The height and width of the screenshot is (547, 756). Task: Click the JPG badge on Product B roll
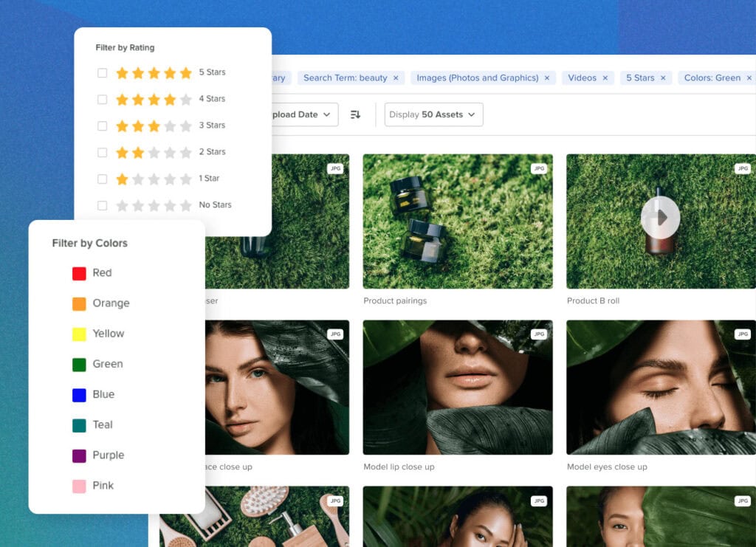click(743, 168)
